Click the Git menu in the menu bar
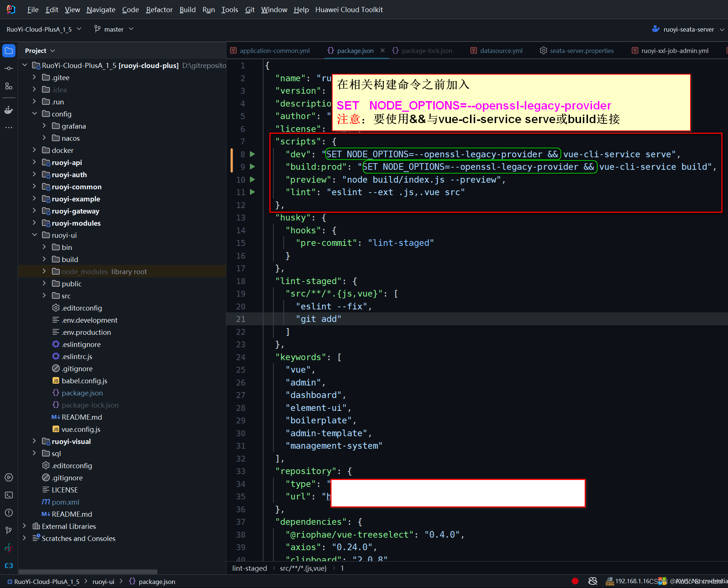 click(249, 9)
